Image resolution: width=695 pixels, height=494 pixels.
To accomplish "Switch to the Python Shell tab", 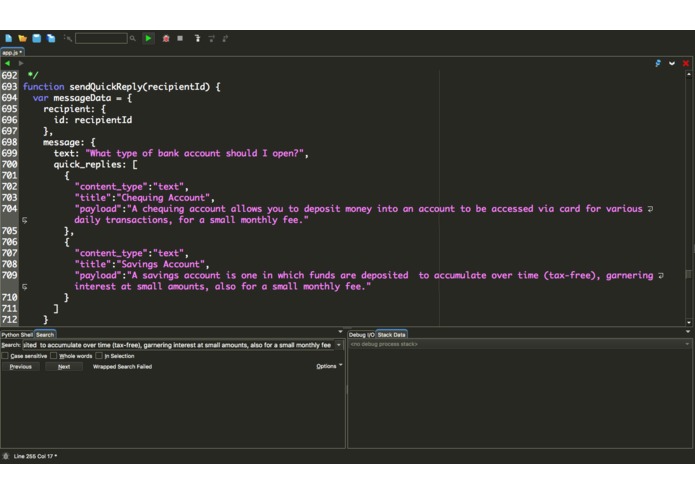I will (17, 335).
